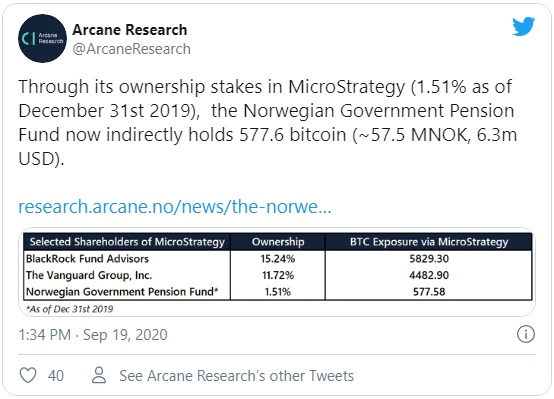Open the Arcane Research display name
The width and height of the screenshot is (554, 399).
130,30
